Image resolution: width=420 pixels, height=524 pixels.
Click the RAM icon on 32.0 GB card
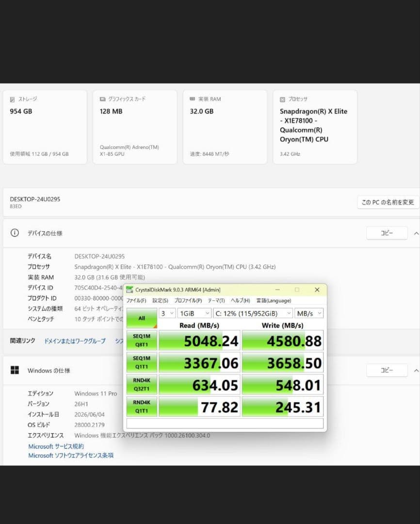click(x=193, y=99)
